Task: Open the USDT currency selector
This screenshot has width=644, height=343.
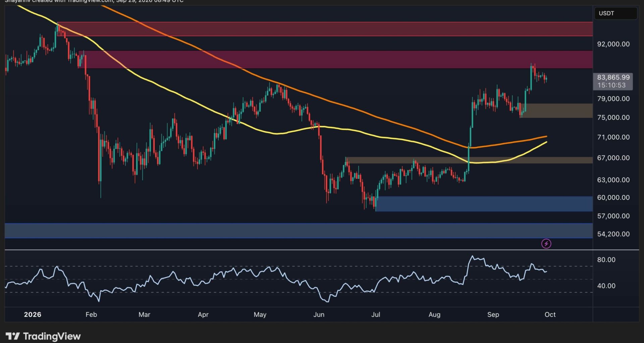Action: tap(615, 13)
